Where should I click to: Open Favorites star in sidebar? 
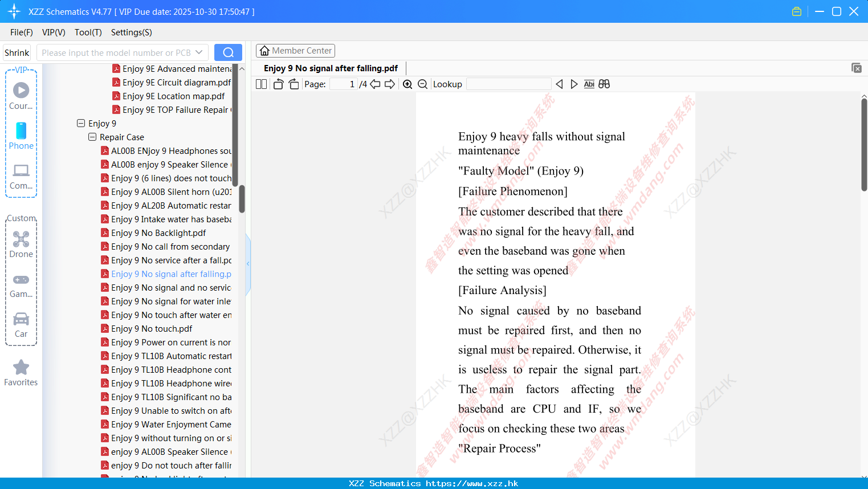point(21,373)
